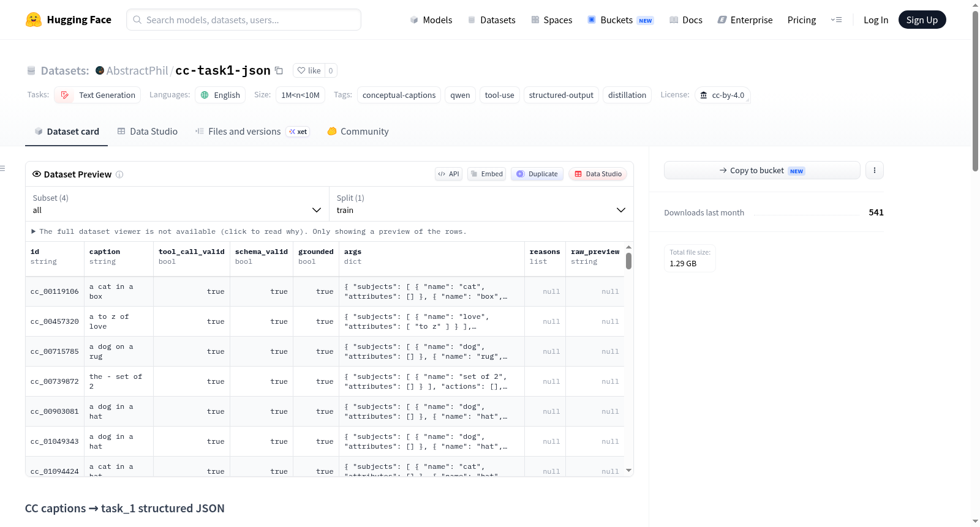The width and height of the screenshot is (980, 527).
Task: Open Buckets from the top navigation
Action: click(620, 20)
